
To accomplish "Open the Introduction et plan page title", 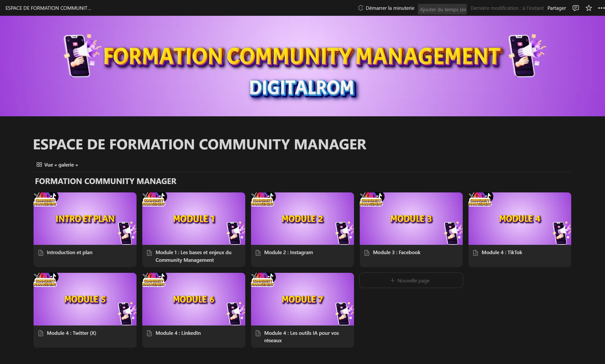I will [x=69, y=252].
